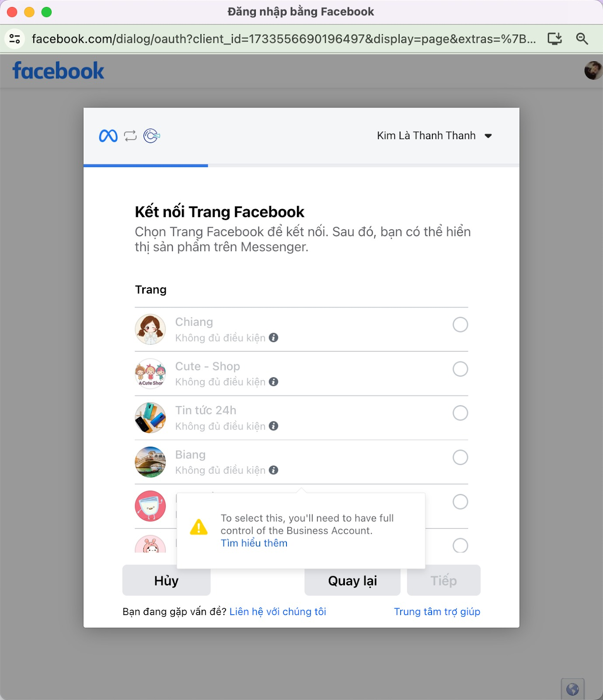Click the app logo beside sync arrows
This screenshot has width=603, height=700.
(152, 136)
